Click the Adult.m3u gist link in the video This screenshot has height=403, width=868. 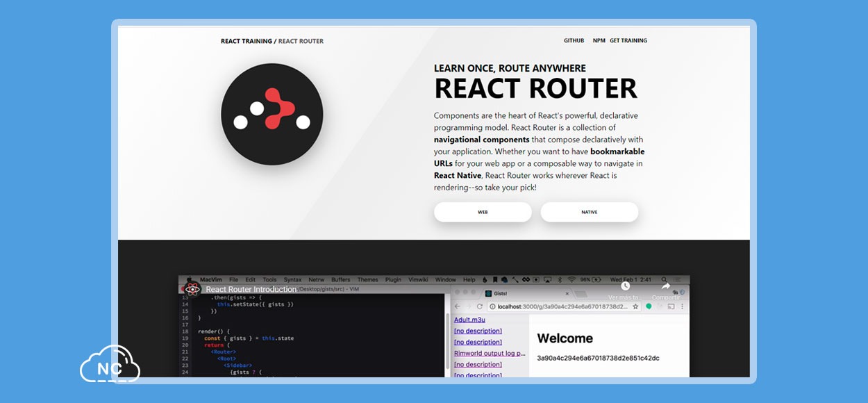(469, 320)
